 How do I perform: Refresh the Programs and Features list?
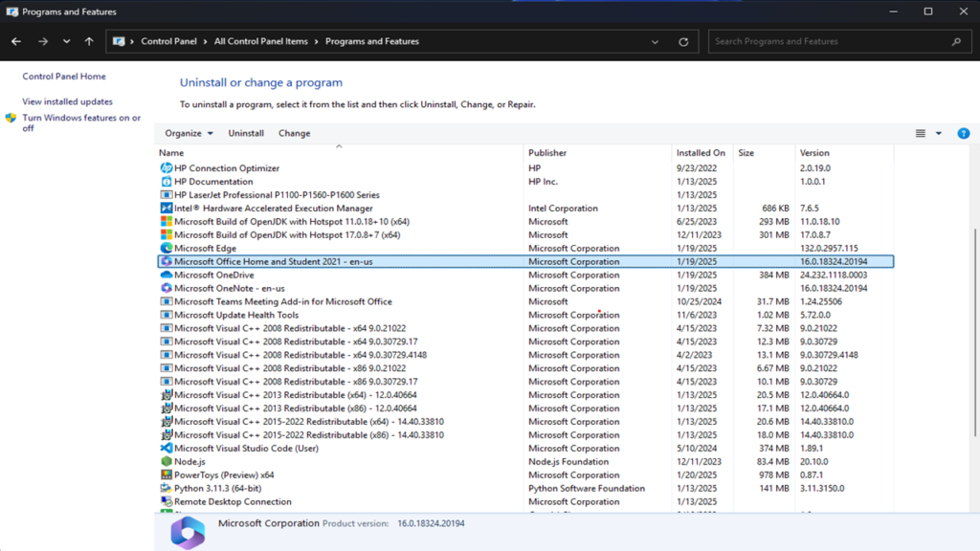(683, 42)
